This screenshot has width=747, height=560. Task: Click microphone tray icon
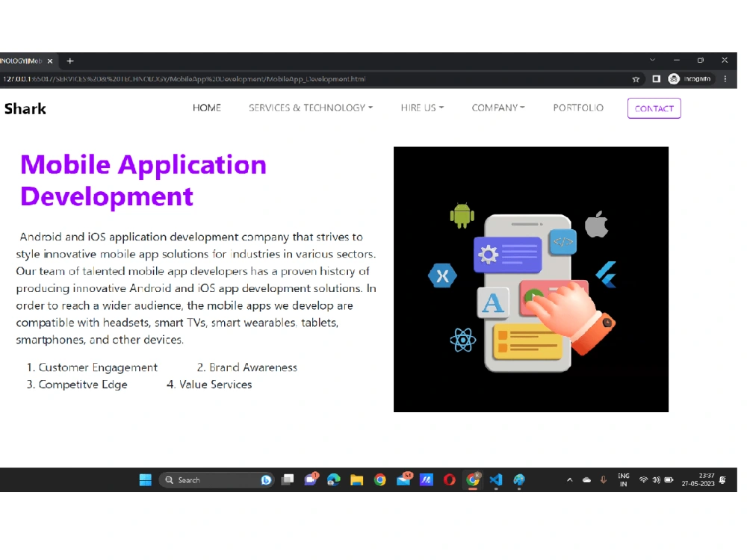coord(604,480)
